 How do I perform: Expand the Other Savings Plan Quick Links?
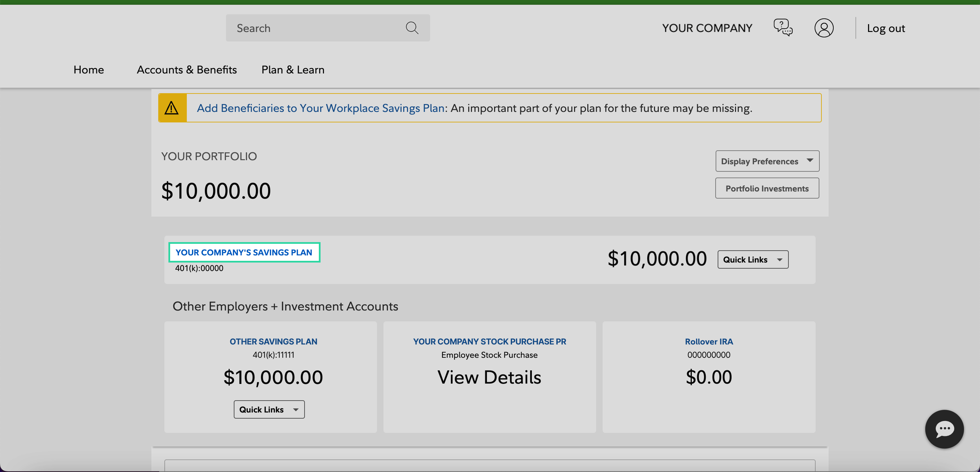[269, 409]
